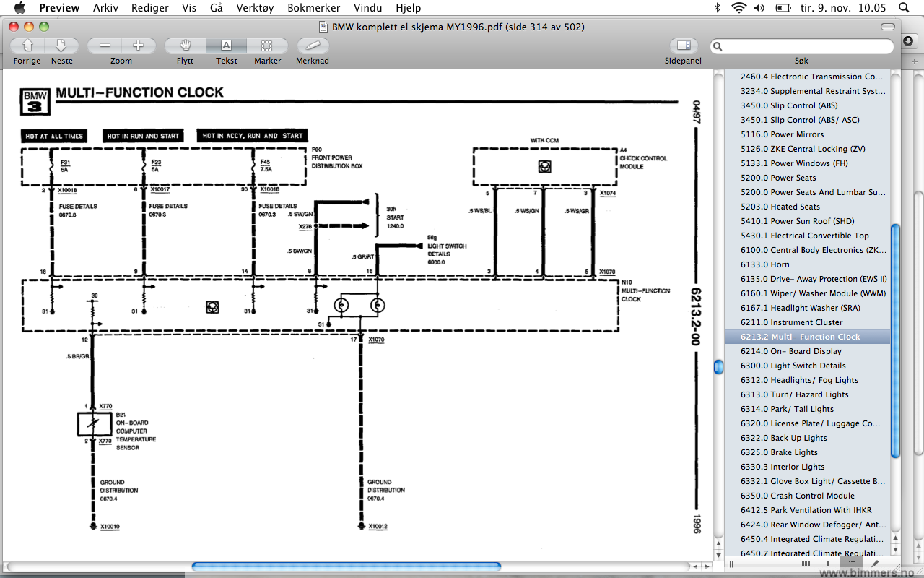
Task: Open the Gå menu
Action: pos(216,7)
